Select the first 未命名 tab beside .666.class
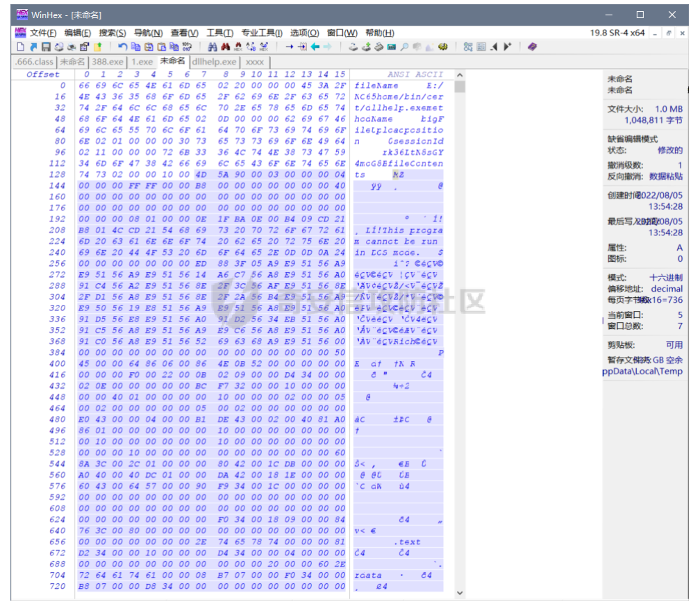 coord(72,62)
